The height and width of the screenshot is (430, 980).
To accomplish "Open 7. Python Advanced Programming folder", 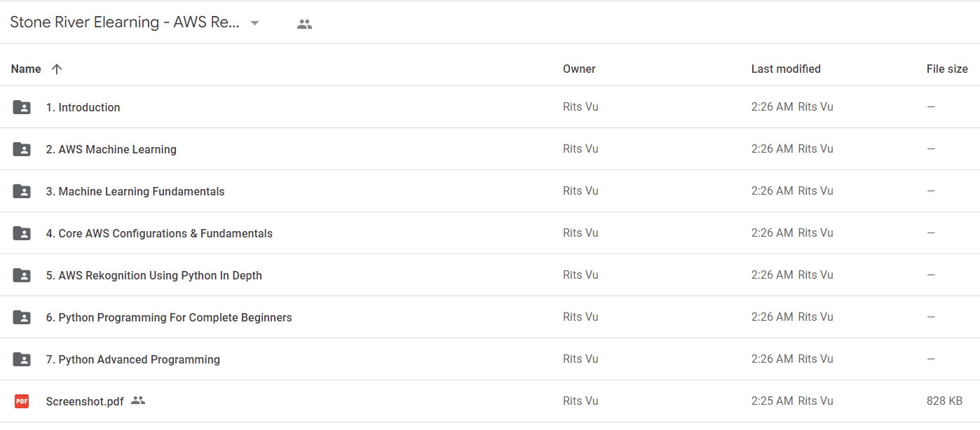I will point(133,359).
